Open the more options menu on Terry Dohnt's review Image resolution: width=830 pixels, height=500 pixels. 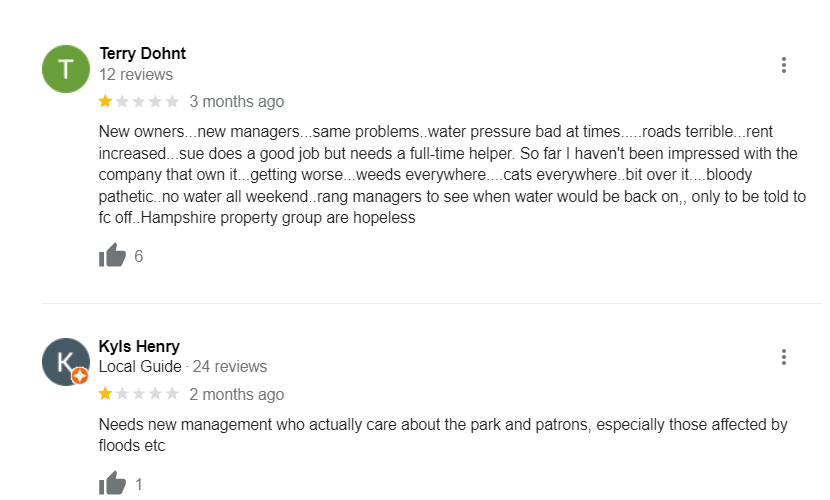point(784,65)
